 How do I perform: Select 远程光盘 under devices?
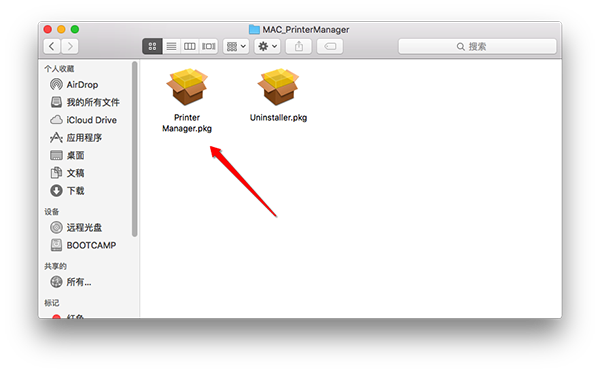84,227
